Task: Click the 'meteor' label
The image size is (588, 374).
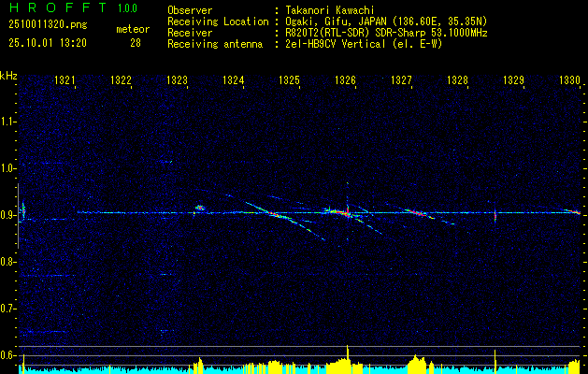Action: [133, 29]
